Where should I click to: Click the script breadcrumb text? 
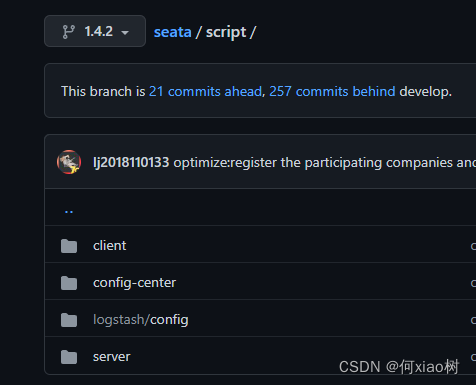226,33
